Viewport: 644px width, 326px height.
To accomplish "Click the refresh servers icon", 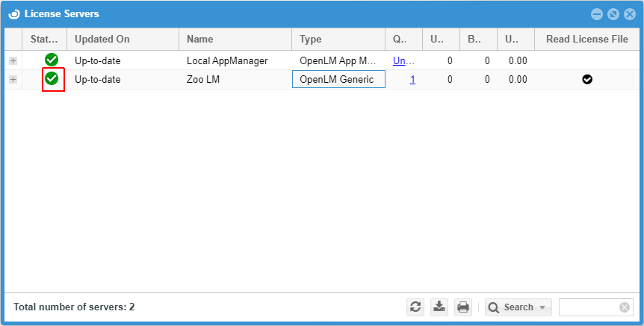I will 416,307.
